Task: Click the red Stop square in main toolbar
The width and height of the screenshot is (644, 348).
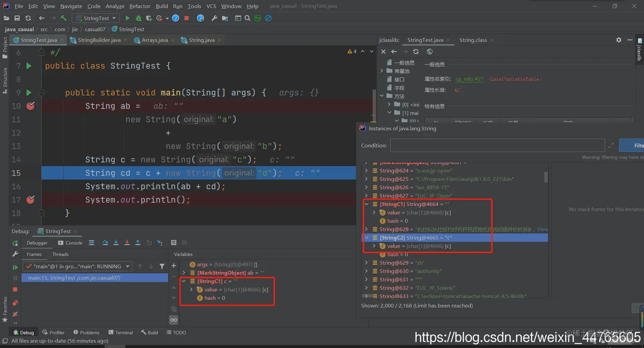Action: point(187,18)
